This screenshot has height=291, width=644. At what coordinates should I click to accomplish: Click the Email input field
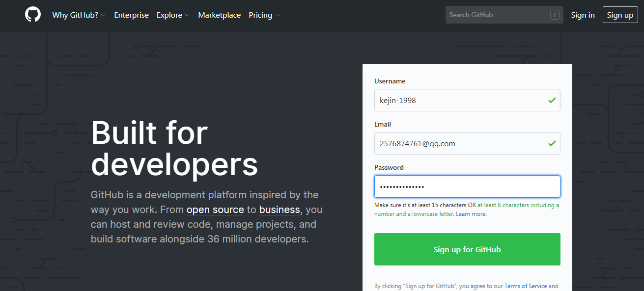pos(467,143)
